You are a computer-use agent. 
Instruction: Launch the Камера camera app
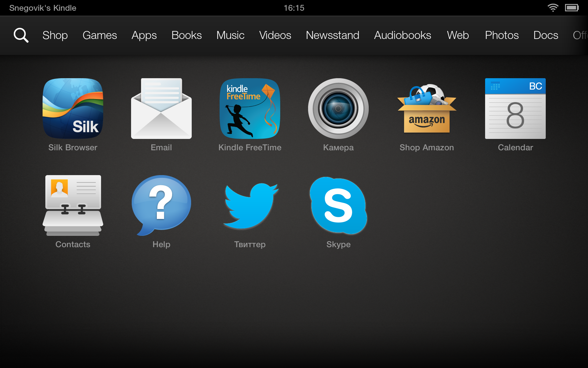[338, 109]
